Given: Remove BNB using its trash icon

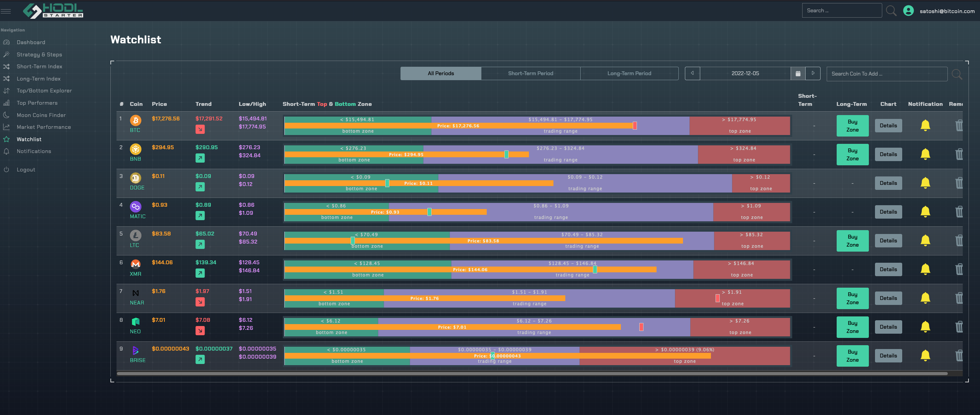Looking at the screenshot, I should (959, 154).
